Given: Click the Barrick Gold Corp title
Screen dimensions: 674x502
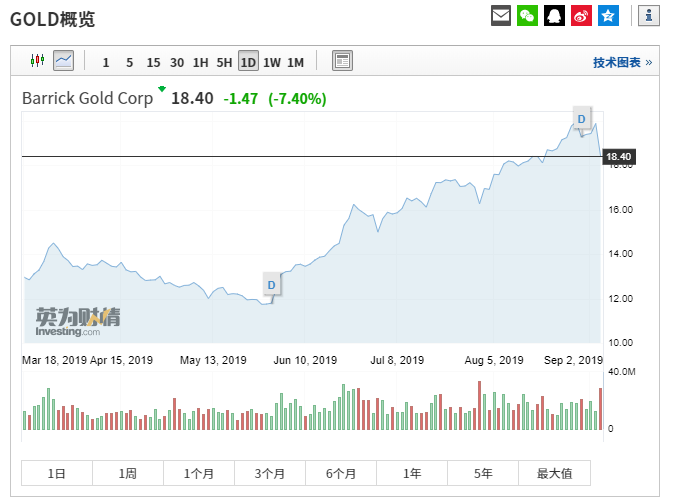Looking at the screenshot, I should (x=87, y=98).
